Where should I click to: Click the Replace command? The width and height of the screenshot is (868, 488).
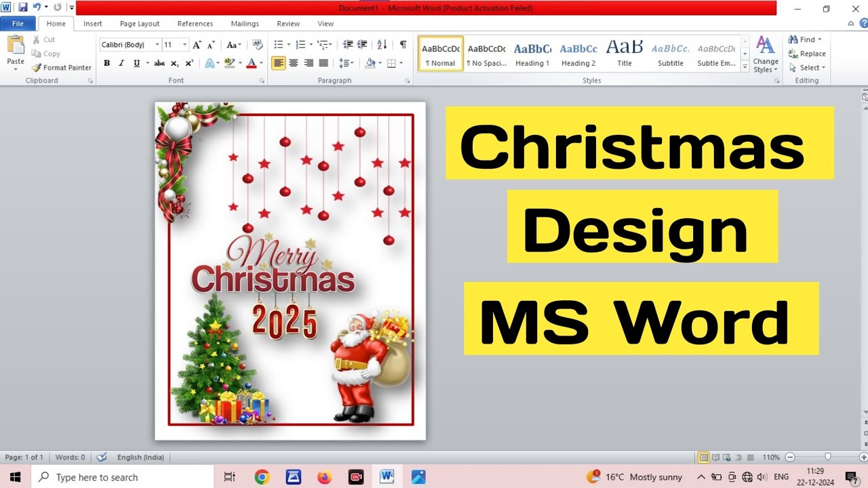pyautogui.click(x=807, y=54)
